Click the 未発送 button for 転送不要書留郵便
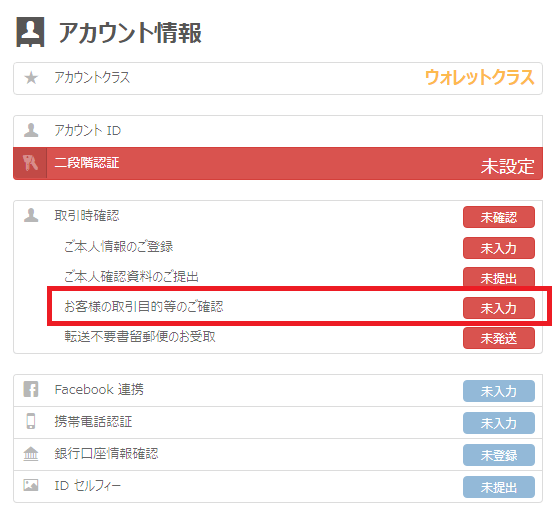This screenshot has width=556, height=510. click(x=499, y=338)
